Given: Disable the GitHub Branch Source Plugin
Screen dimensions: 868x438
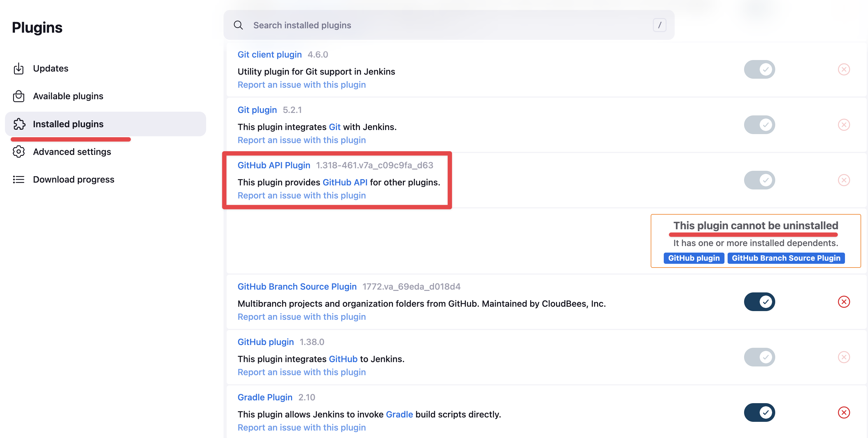Looking at the screenshot, I should tap(759, 302).
